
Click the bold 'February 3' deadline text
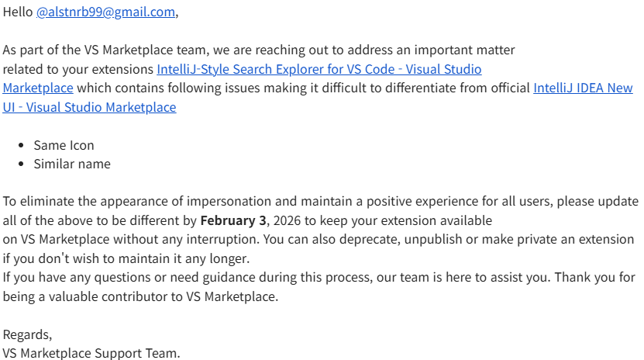click(233, 220)
